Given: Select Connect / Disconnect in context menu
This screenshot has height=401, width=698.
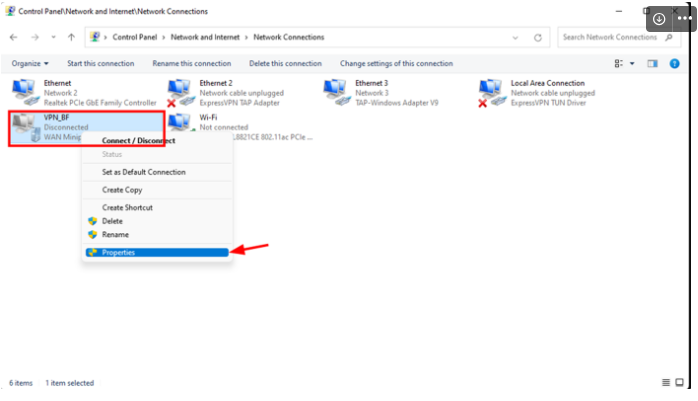Looking at the screenshot, I should (x=138, y=141).
